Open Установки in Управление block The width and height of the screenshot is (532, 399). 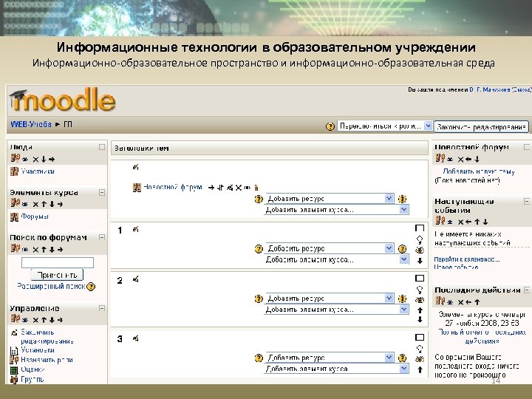[x=38, y=349]
